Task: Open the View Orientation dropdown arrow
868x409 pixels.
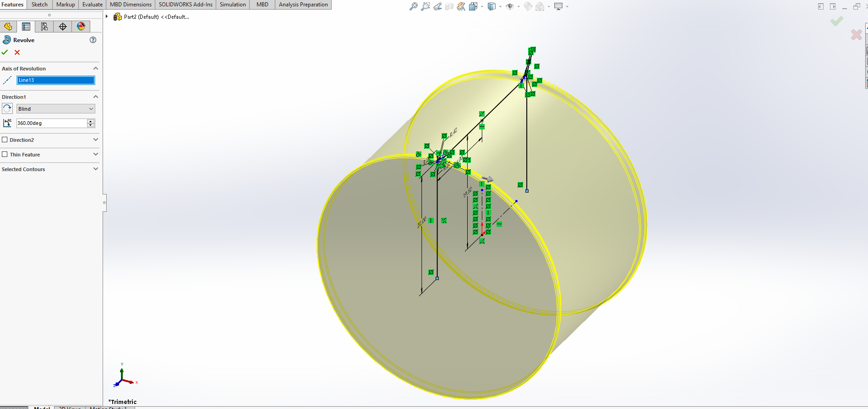Action: (482, 6)
